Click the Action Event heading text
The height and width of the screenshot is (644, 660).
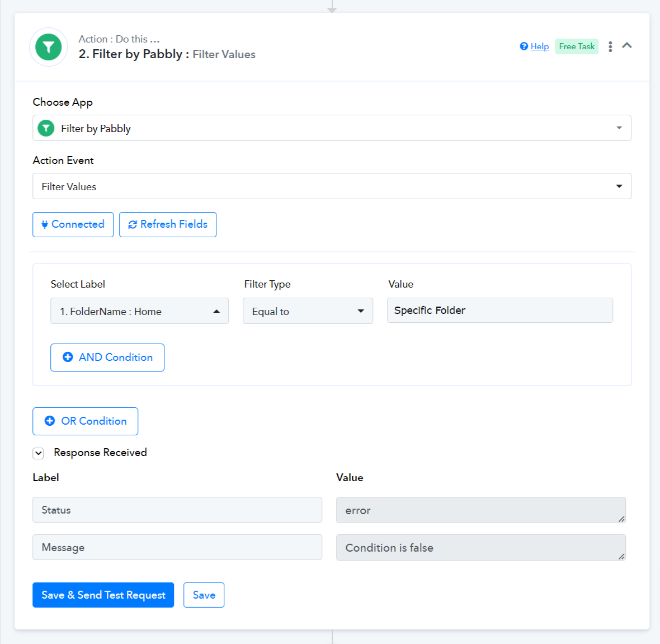[x=63, y=161]
